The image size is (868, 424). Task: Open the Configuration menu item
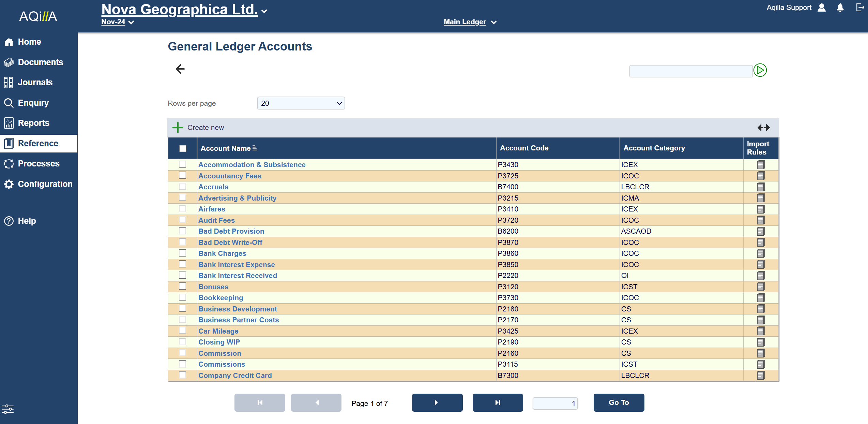(45, 184)
